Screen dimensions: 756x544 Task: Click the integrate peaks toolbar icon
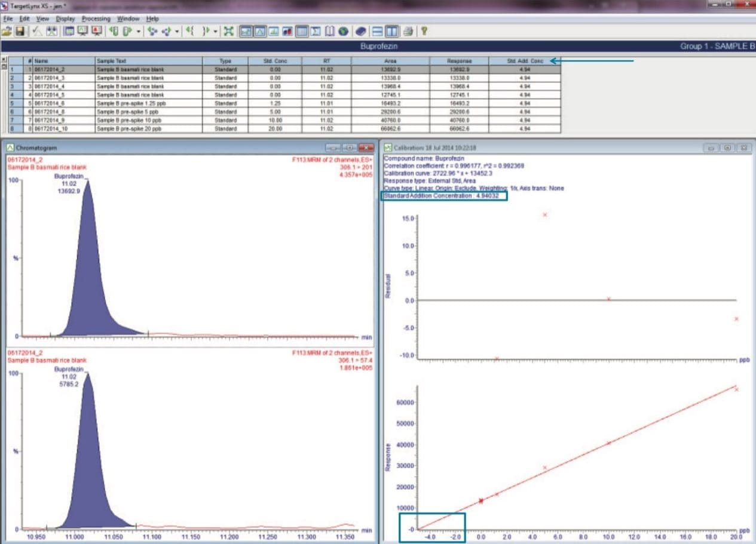tap(52, 31)
